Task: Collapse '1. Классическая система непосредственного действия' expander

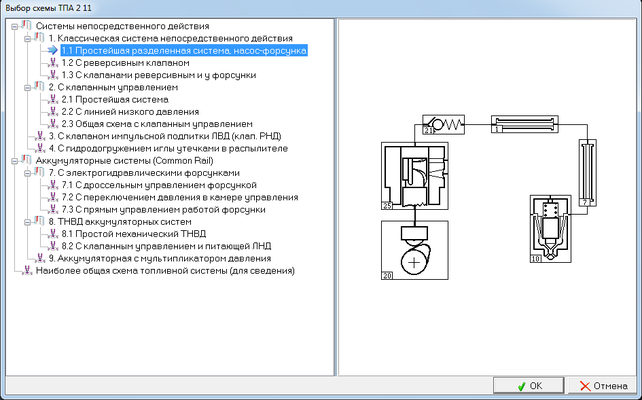Action: 28,38
